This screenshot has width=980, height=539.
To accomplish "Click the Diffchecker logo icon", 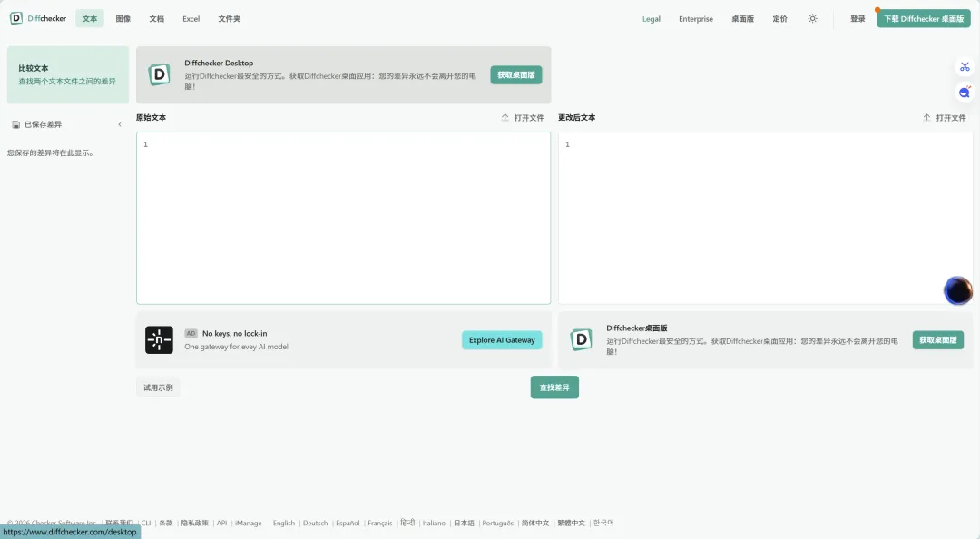I will [x=16, y=18].
